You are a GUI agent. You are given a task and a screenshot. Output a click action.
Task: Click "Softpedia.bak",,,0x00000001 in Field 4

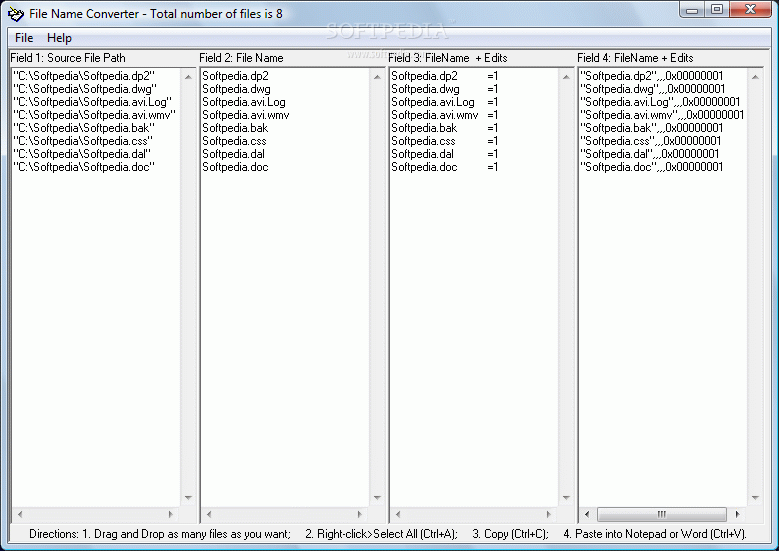point(652,128)
